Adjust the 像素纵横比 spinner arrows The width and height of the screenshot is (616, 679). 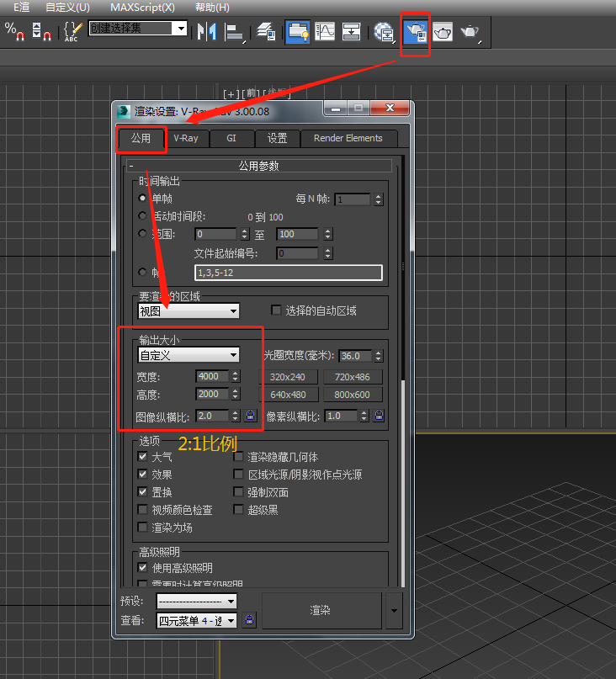[364, 416]
